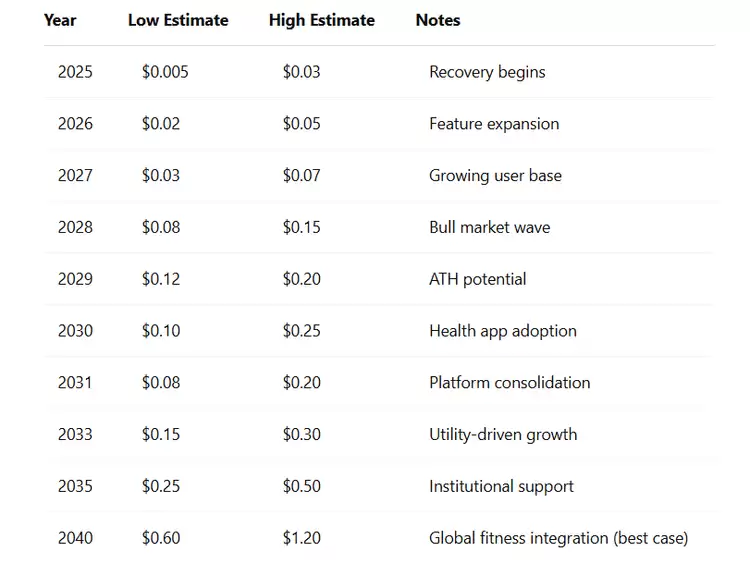
Task: Click the High Estimate column header
Action: (x=322, y=20)
